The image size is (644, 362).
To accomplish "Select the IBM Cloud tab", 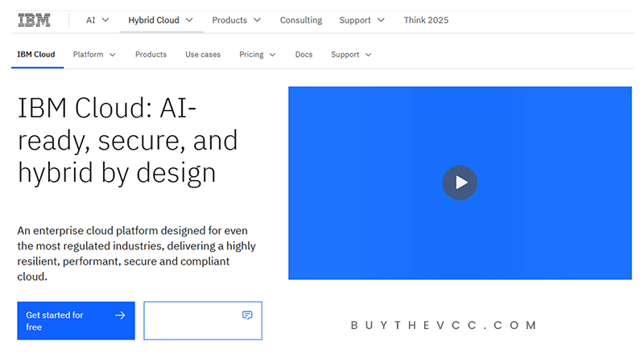I will 36,55.
